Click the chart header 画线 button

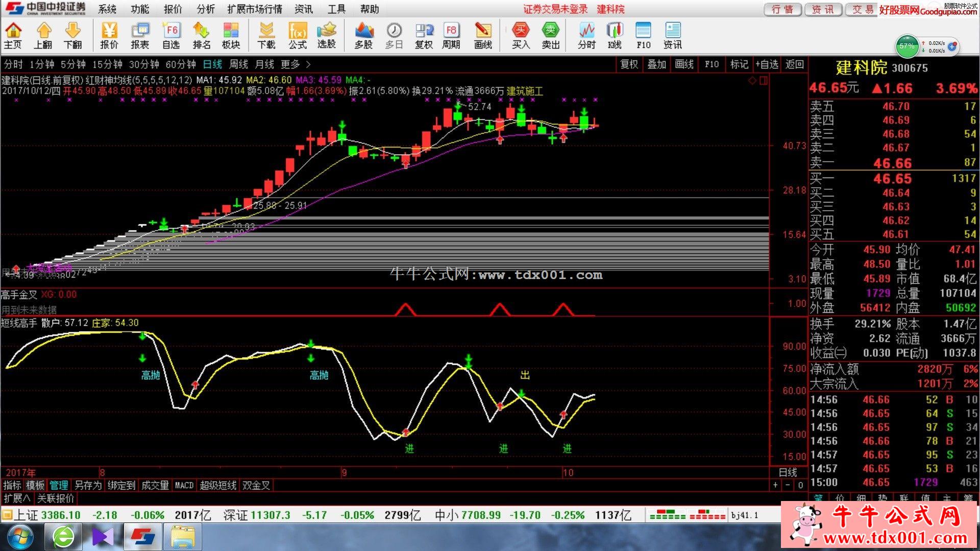pos(684,64)
